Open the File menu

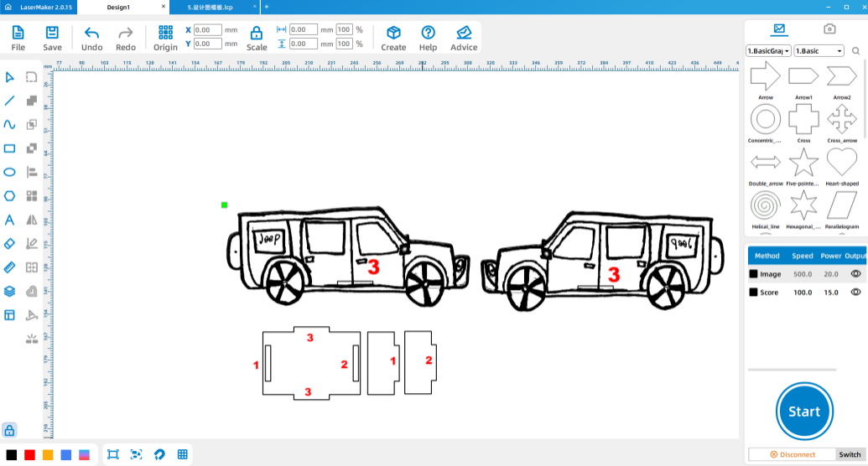click(x=18, y=39)
